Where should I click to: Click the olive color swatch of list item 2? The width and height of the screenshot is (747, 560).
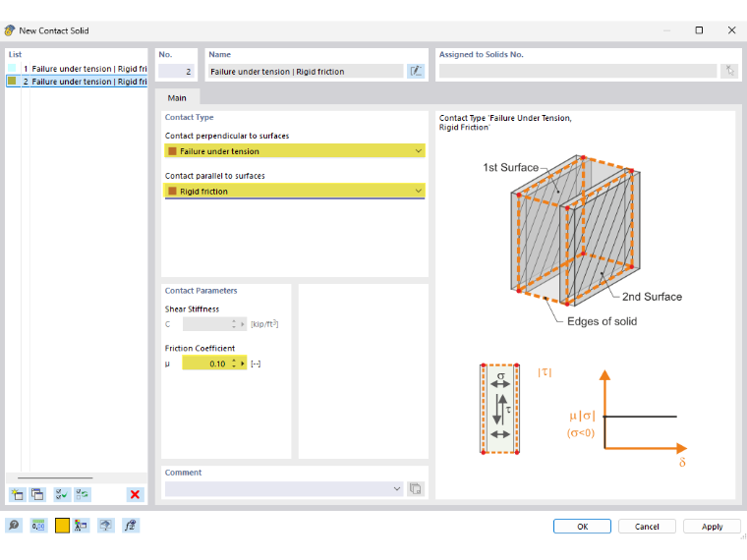point(12,81)
